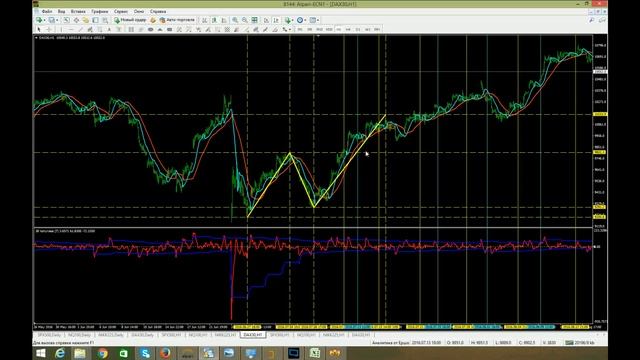Expand the Profiles dropdown arrow
Viewport: 640px width, 360px height.
point(57,20)
